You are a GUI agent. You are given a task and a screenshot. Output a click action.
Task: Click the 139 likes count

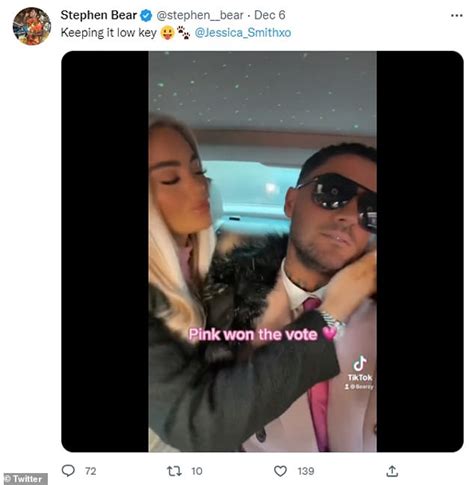pyautogui.click(x=306, y=471)
